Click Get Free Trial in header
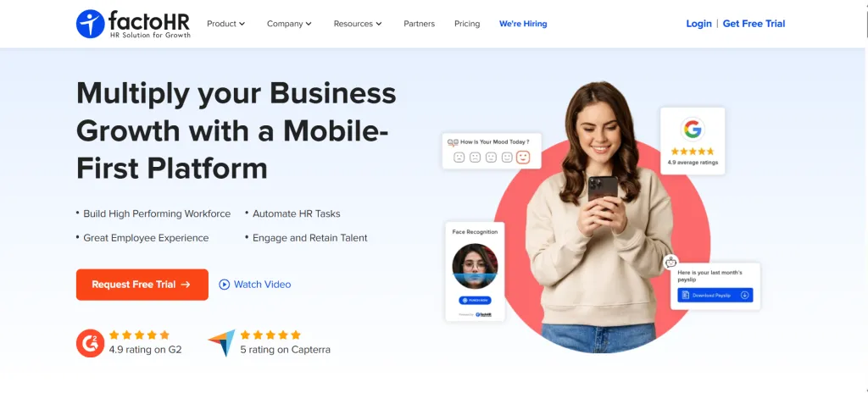Image resolution: width=868 pixels, height=393 pixels. pyautogui.click(x=754, y=23)
